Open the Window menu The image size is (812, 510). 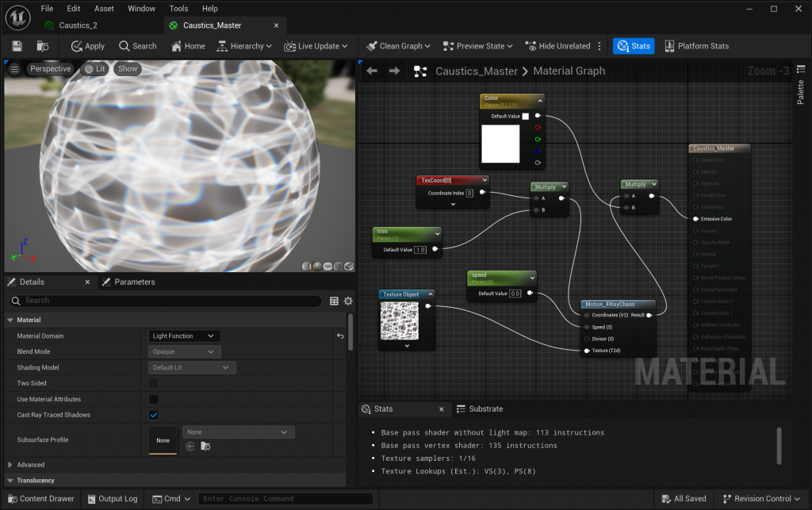pyautogui.click(x=141, y=8)
